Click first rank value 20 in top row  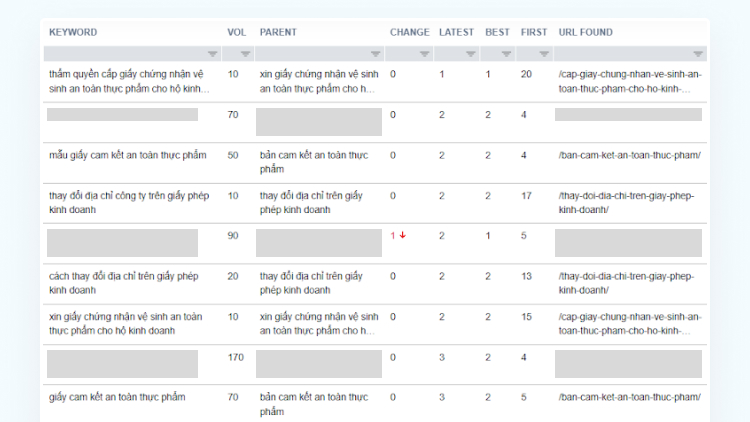526,74
